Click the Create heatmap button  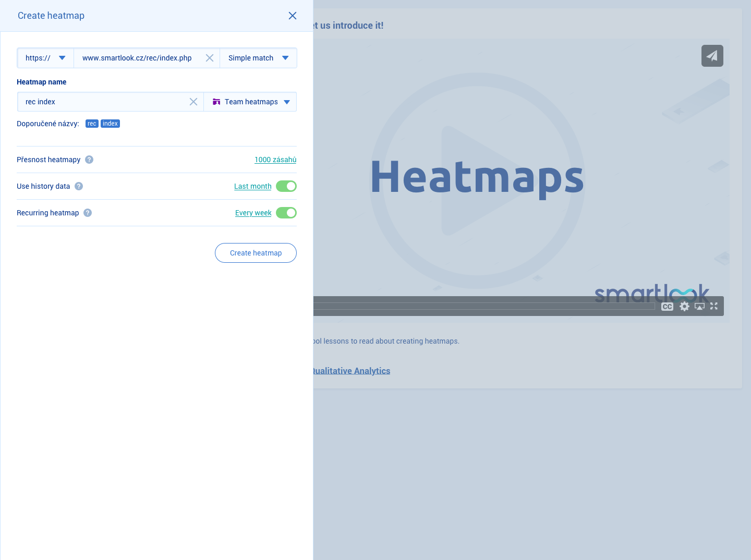pyautogui.click(x=256, y=253)
